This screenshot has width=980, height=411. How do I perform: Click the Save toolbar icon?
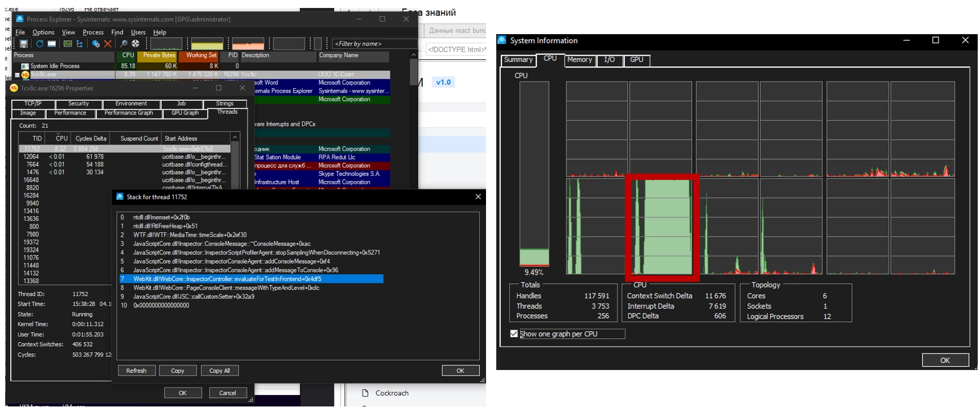23,44
